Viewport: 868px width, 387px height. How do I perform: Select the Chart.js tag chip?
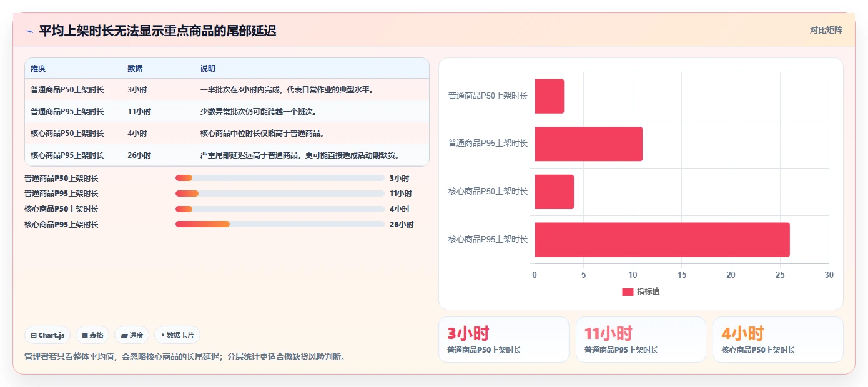(x=47, y=335)
